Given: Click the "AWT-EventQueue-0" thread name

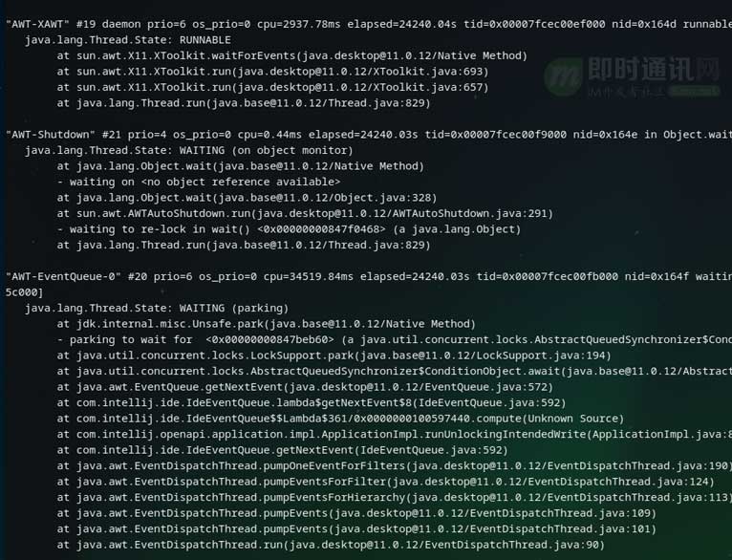Looking at the screenshot, I should tap(63, 276).
